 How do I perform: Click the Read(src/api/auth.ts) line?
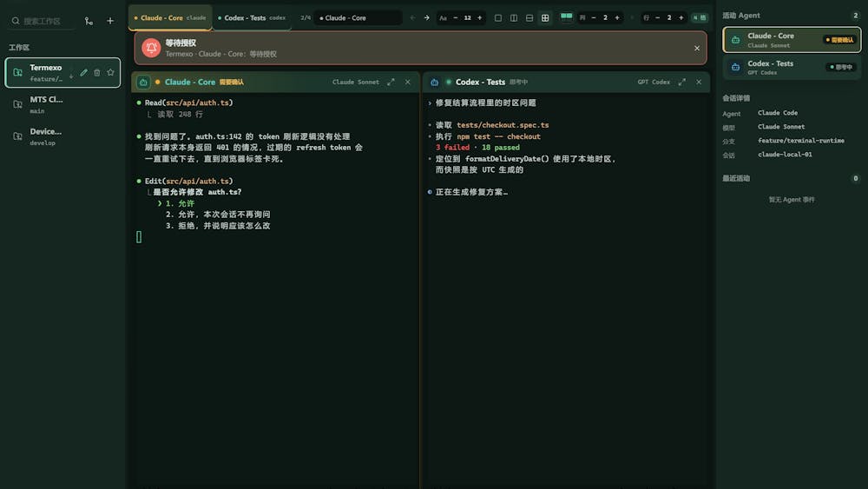point(188,103)
